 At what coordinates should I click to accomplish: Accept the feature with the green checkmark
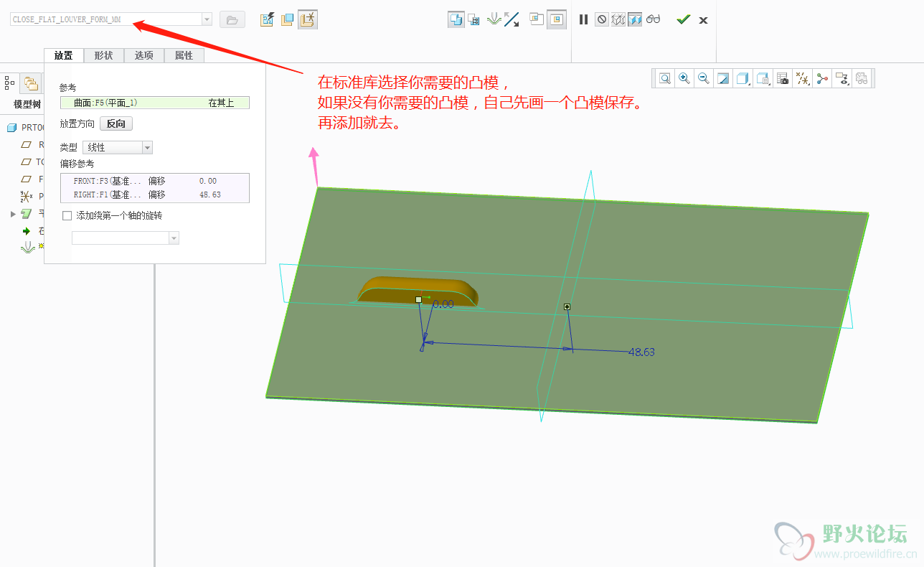tap(683, 19)
